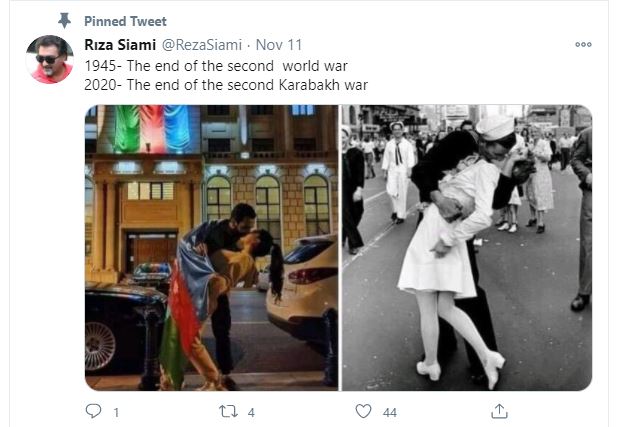The height and width of the screenshot is (427, 624).
Task: Click the 1945 world war text line
Action: (216, 66)
